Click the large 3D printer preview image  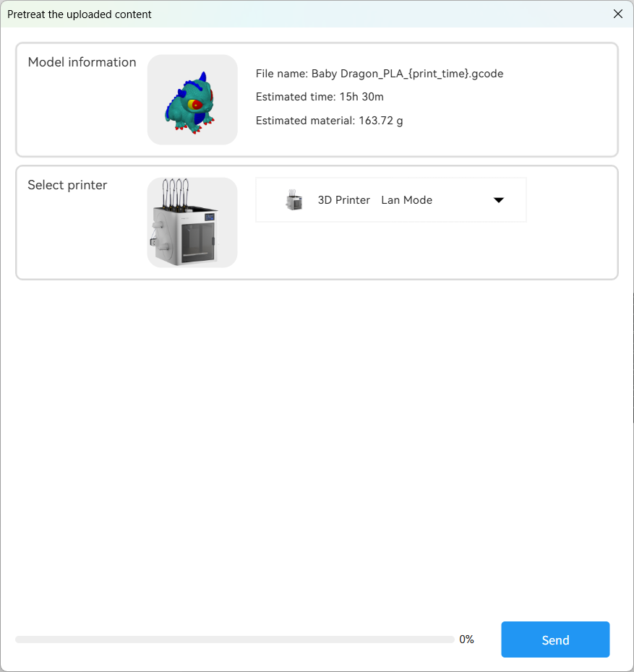(x=192, y=223)
